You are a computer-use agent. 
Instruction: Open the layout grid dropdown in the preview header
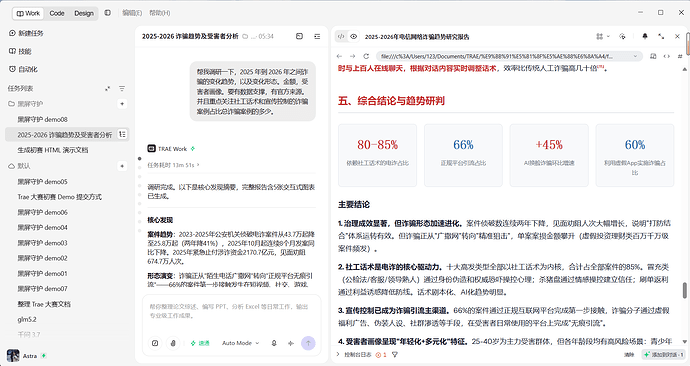pyautogui.click(x=603, y=37)
